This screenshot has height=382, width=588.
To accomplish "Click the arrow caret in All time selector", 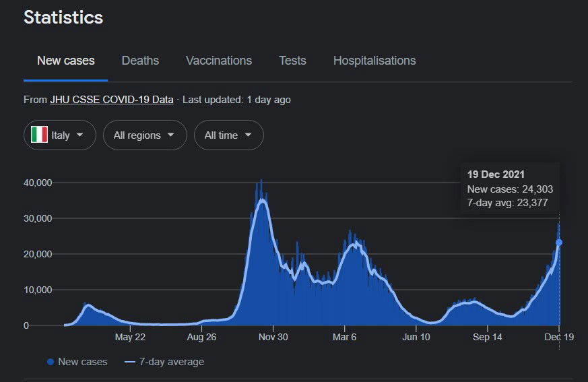I will click(248, 135).
